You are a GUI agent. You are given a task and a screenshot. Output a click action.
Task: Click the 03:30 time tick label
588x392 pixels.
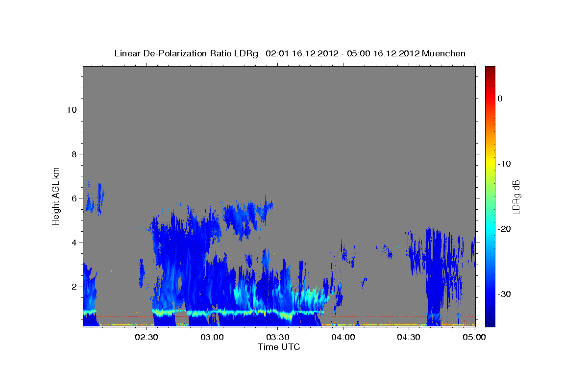(278, 337)
